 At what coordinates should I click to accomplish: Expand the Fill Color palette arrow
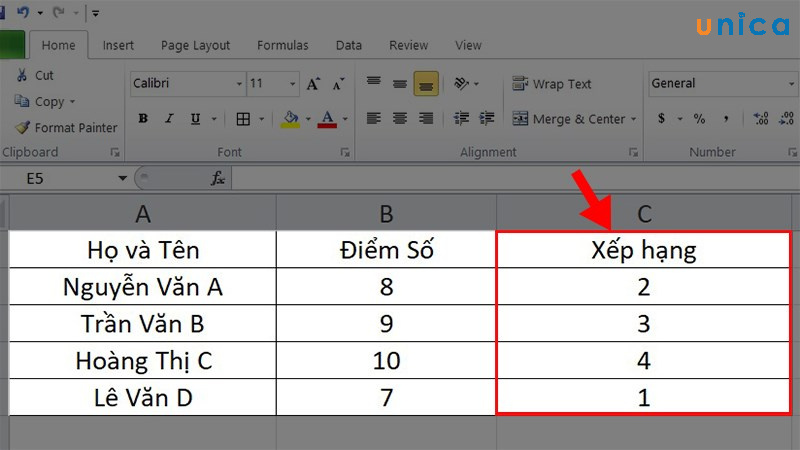308,119
